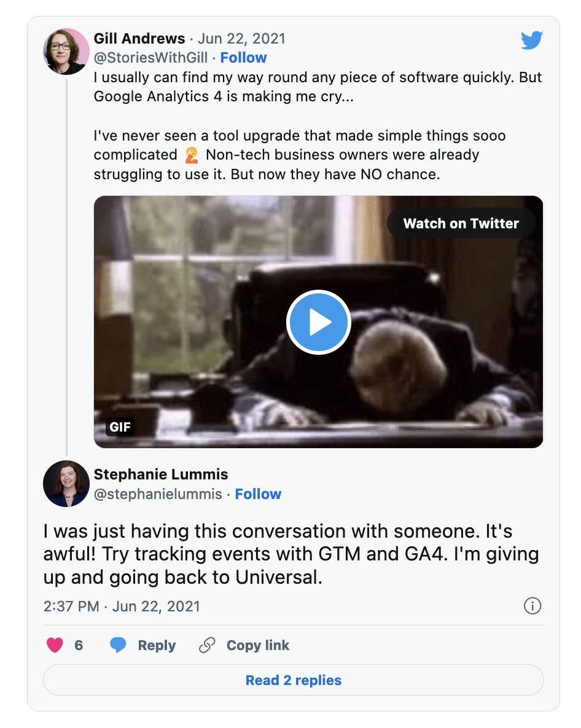
Task: Click the blue reply speech bubble icon
Action: point(118,645)
